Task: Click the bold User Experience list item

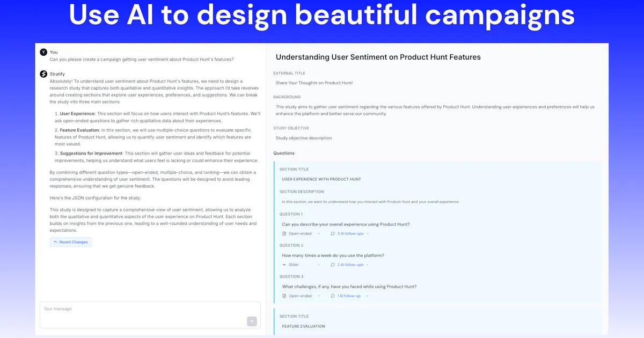Action: (77, 114)
